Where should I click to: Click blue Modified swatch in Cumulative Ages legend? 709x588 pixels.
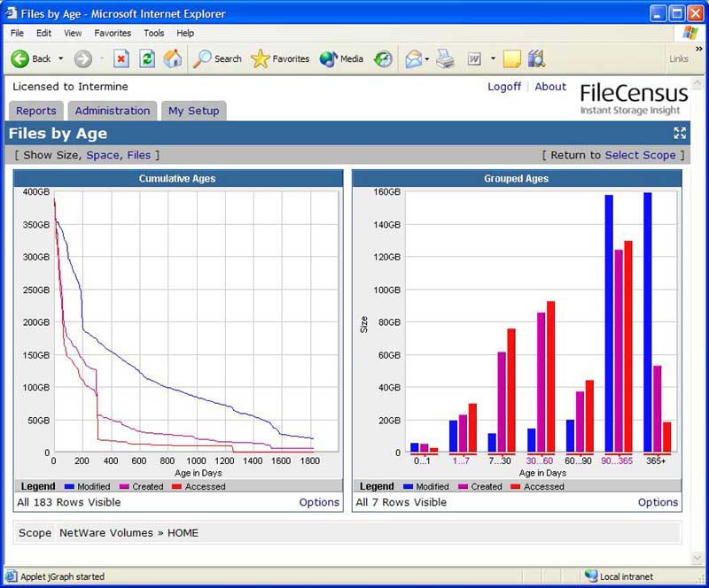69,486
